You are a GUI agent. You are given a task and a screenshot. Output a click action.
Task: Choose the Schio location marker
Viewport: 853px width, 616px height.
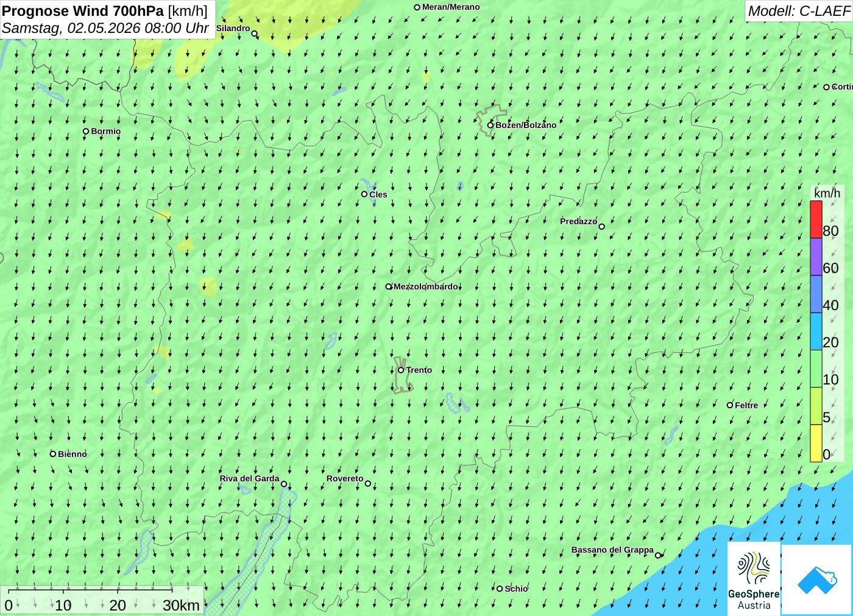tap(500, 589)
